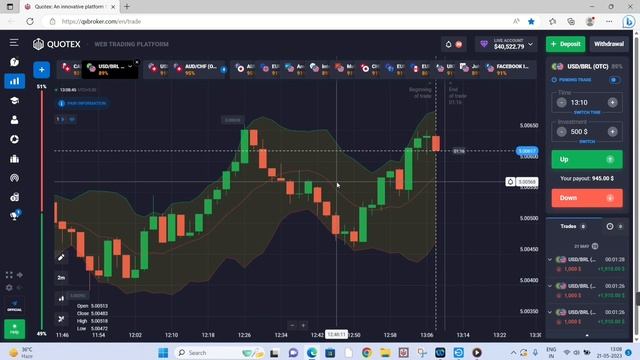Screen dimensions: 640x360
Task: Open the account profile sidebar icon
Action: tap(14, 120)
